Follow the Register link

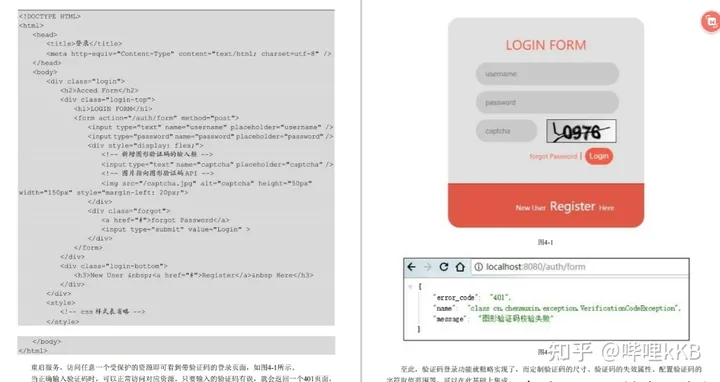[x=572, y=207]
